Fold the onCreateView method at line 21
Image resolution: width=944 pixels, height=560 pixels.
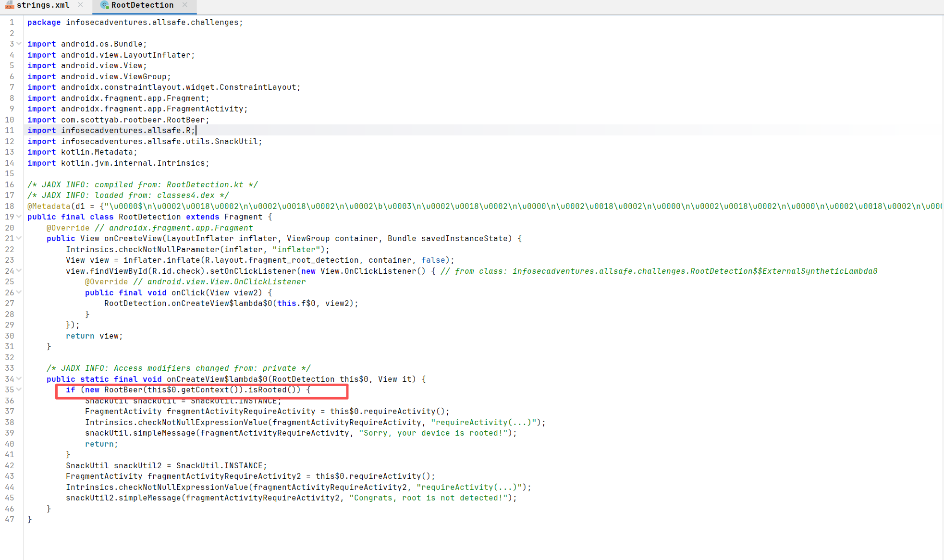pos(19,238)
